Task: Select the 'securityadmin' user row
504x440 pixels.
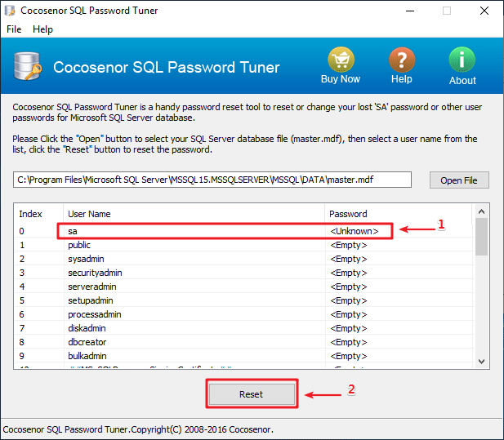Action: 243,273
